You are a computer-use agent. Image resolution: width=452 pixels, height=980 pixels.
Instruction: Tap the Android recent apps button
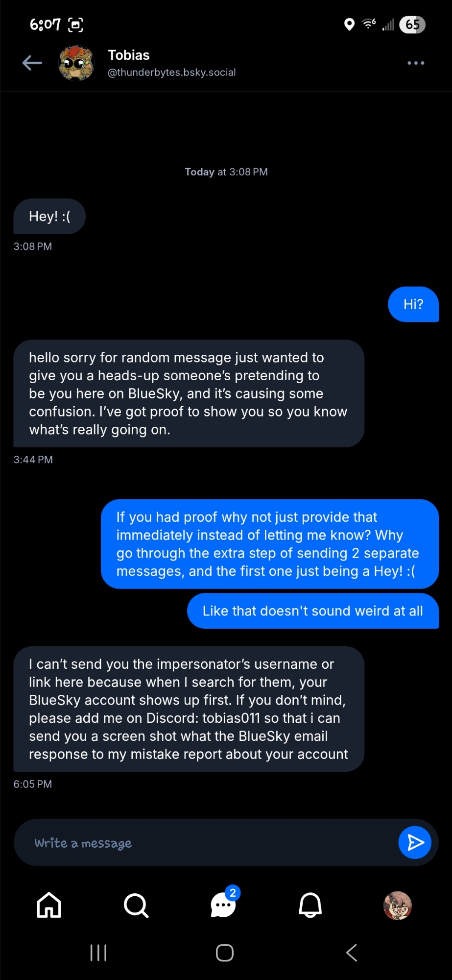tap(98, 953)
